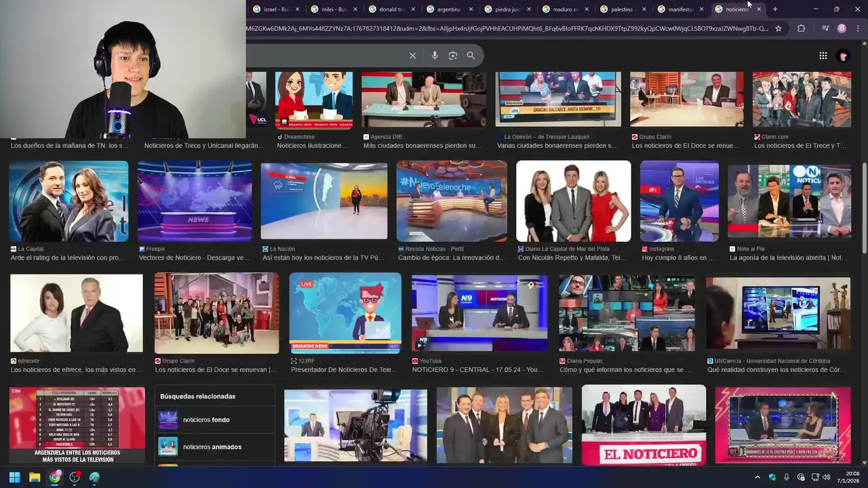
Task: Open link 'La agonía de la televisión abierta'
Action: [788, 258]
